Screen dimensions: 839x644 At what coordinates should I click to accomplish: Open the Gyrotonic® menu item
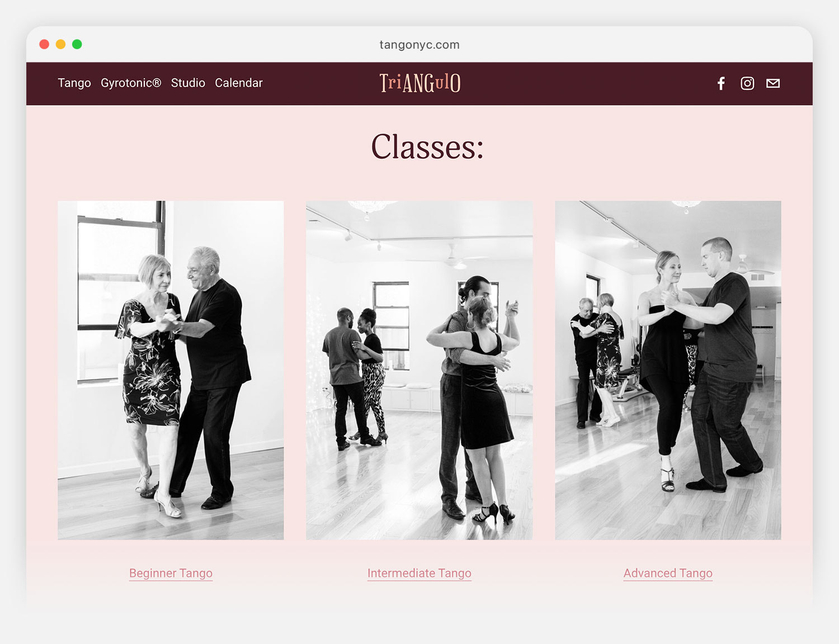point(131,83)
